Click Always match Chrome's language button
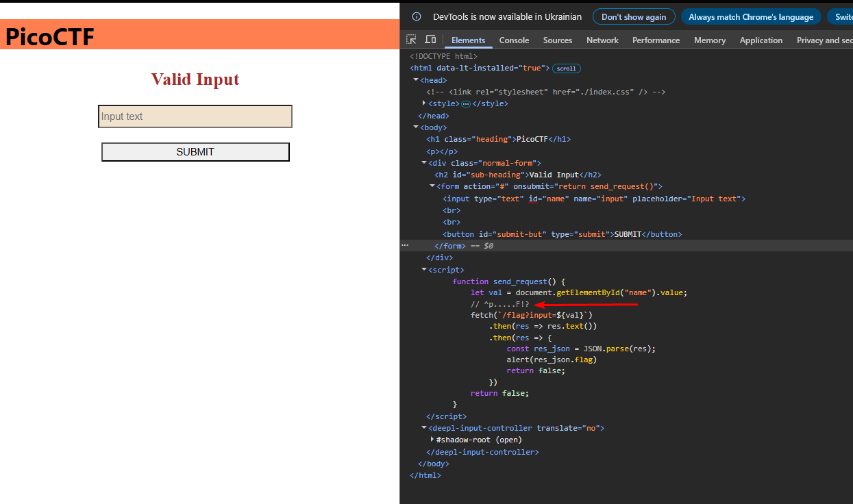853x504 pixels. 751,17
